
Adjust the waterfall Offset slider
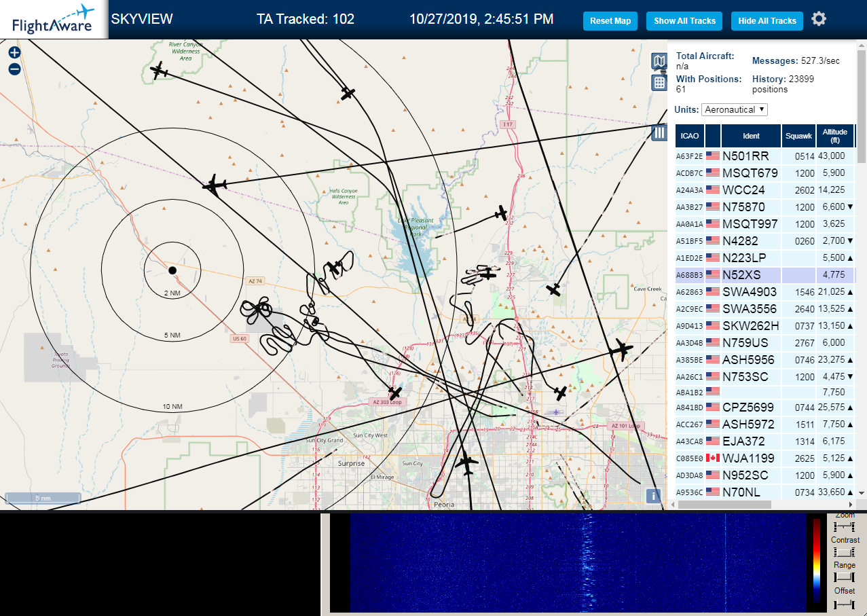tap(845, 603)
